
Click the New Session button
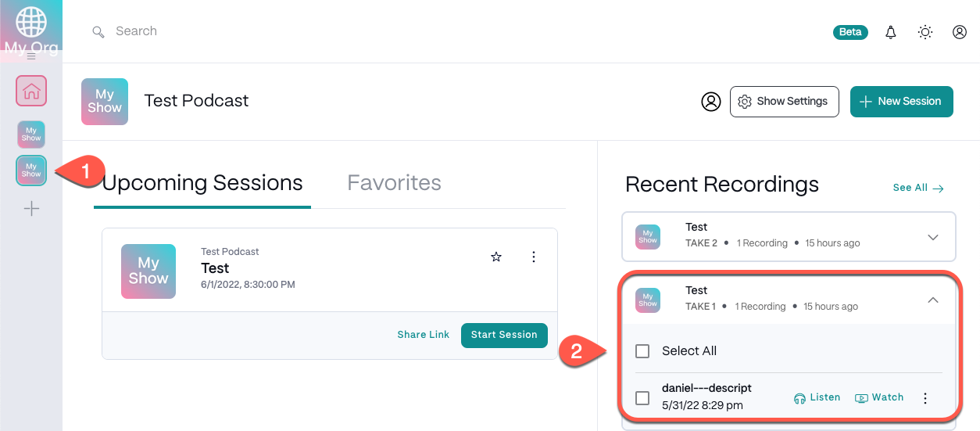[x=901, y=102]
